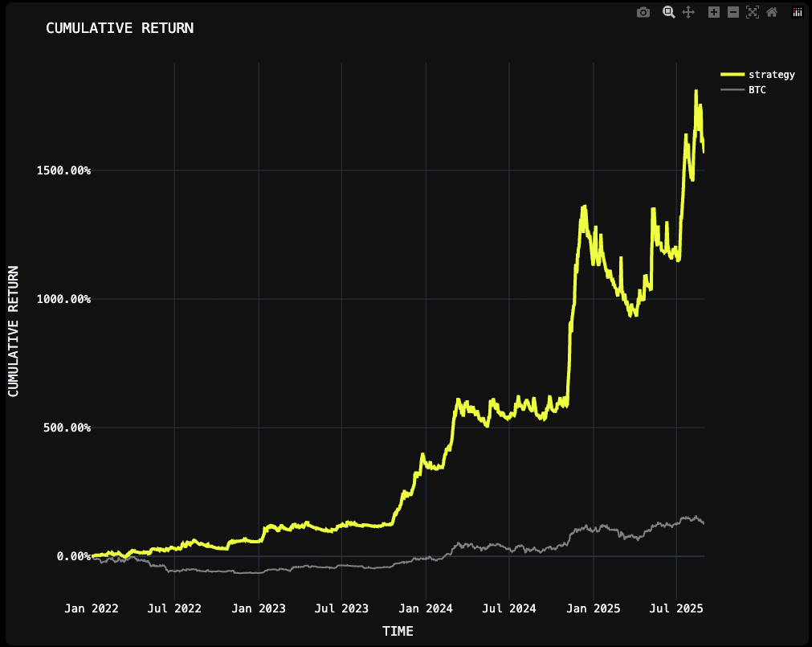Reset axes with the home icon
This screenshot has width=812, height=647.
[x=772, y=12]
